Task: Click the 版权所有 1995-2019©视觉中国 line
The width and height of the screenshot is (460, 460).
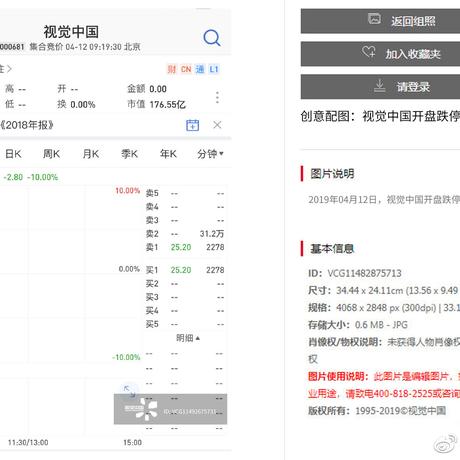Action: [377, 411]
